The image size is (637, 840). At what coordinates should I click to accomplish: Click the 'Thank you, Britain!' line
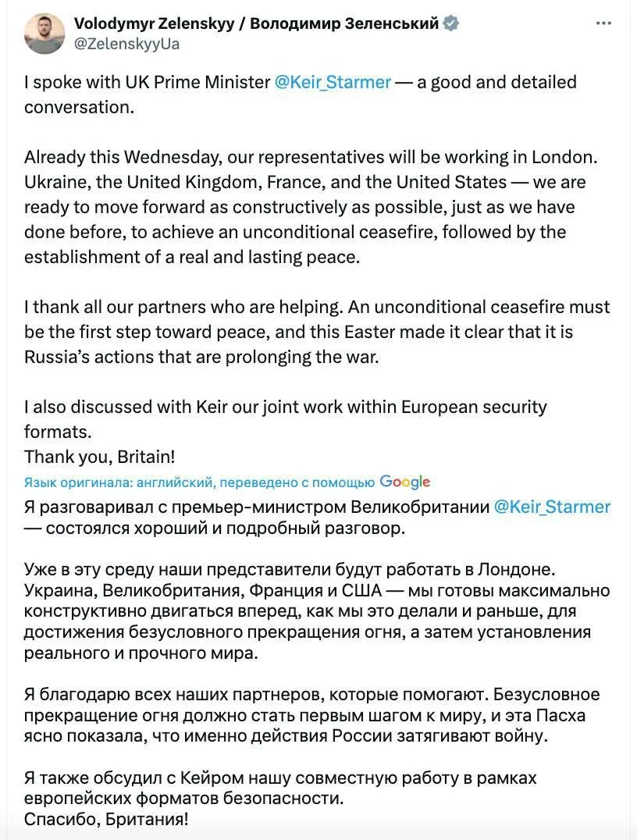tap(100, 457)
